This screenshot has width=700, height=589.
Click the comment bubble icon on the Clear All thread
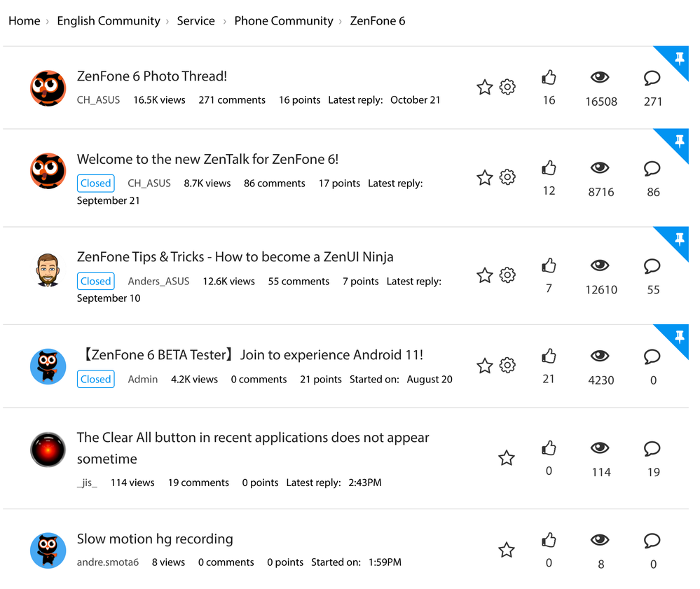pyautogui.click(x=652, y=449)
